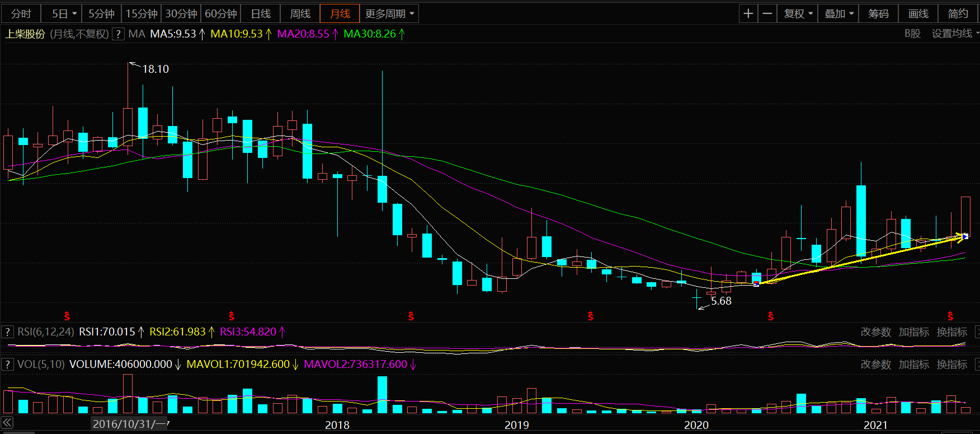
Task: Click the plus zoom-in chart button
Action: point(748,13)
